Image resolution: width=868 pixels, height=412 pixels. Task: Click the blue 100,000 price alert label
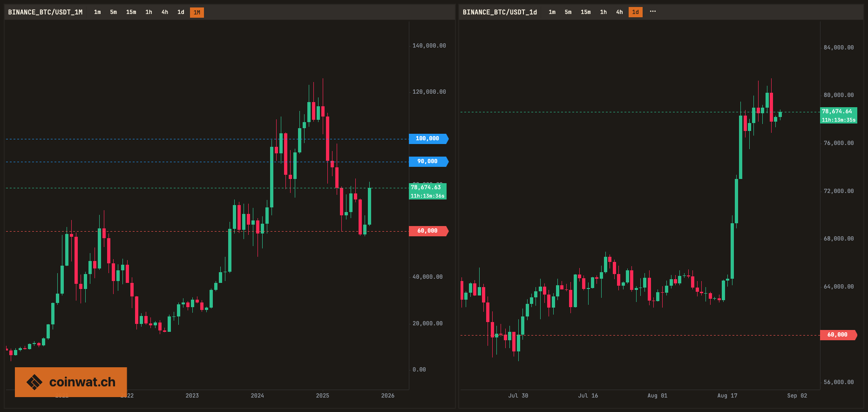(x=428, y=138)
